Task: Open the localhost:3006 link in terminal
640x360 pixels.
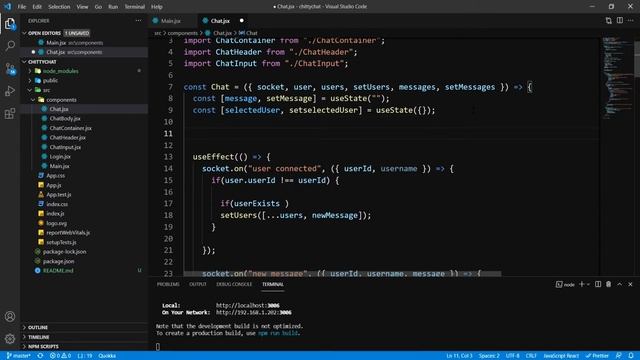Action: pos(248,305)
